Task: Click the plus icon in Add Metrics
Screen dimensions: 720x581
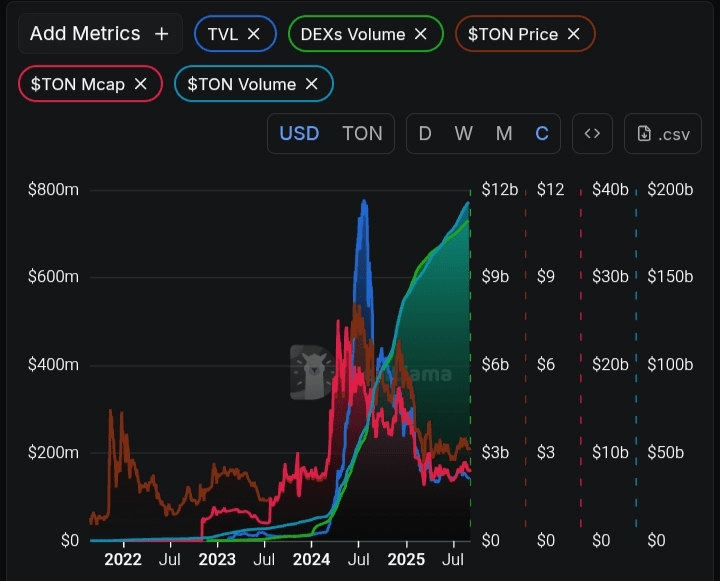Action: pyautogui.click(x=162, y=34)
